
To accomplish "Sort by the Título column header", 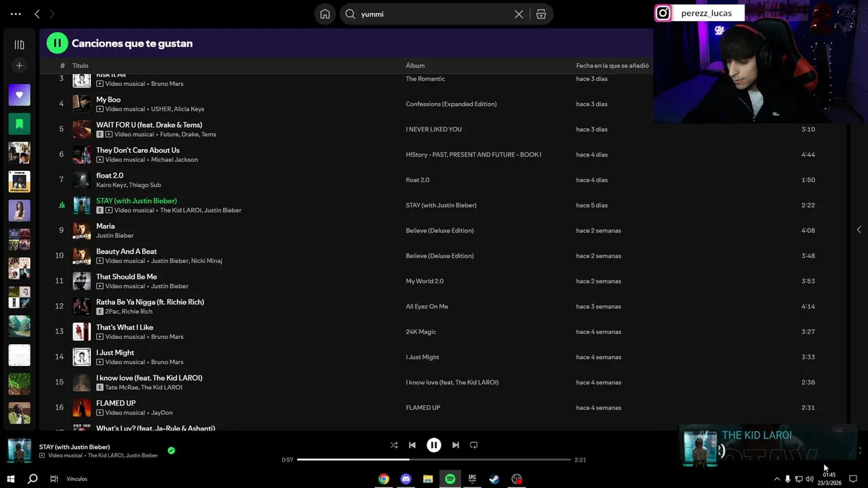I will coord(80,66).
